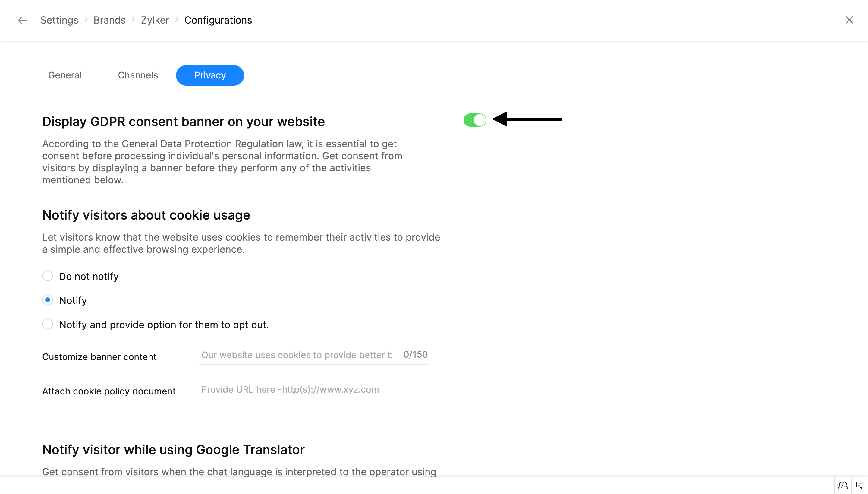Click the back arrow icon
The width and height of the screenshot is (868, 494).
click(22, 21)
